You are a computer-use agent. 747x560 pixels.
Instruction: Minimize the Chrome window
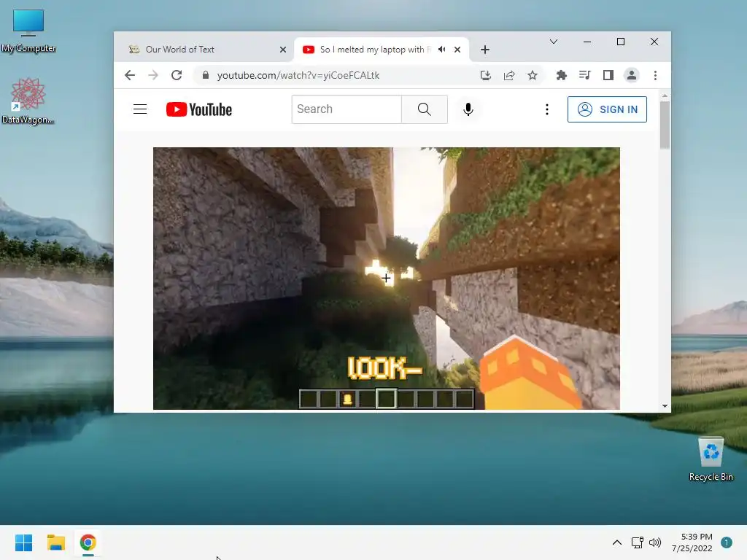pos(587,42)
